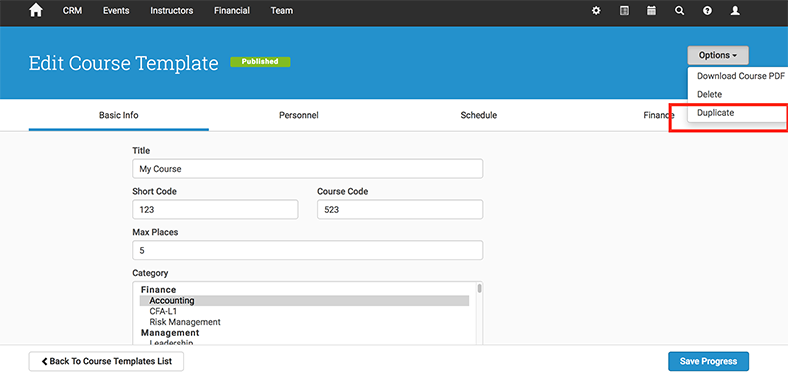Choose Download Course PDF option
Viewport: 788px width, 375px height.
coord(741,76)
